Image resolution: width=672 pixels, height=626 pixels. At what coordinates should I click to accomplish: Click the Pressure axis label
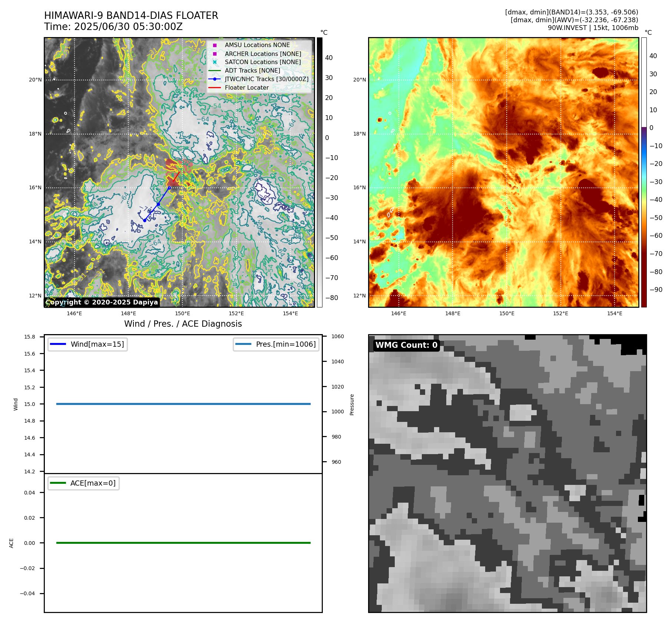[352, 404]
